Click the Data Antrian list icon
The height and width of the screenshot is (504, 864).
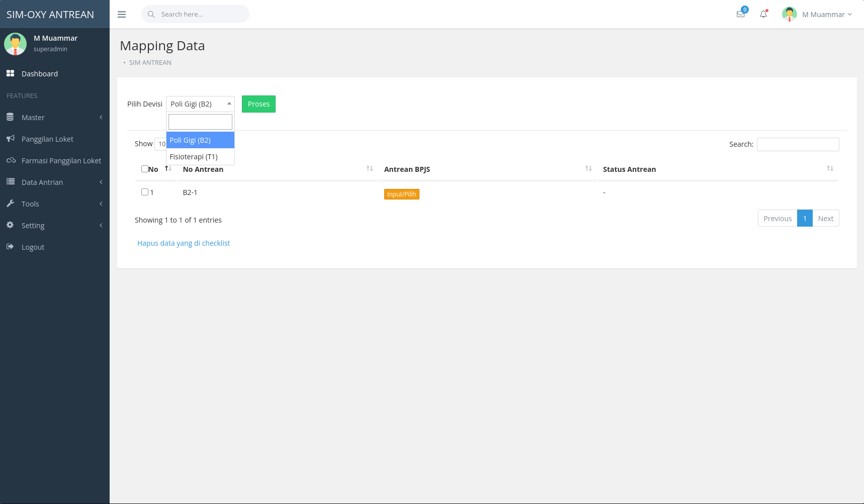(10, 182)
